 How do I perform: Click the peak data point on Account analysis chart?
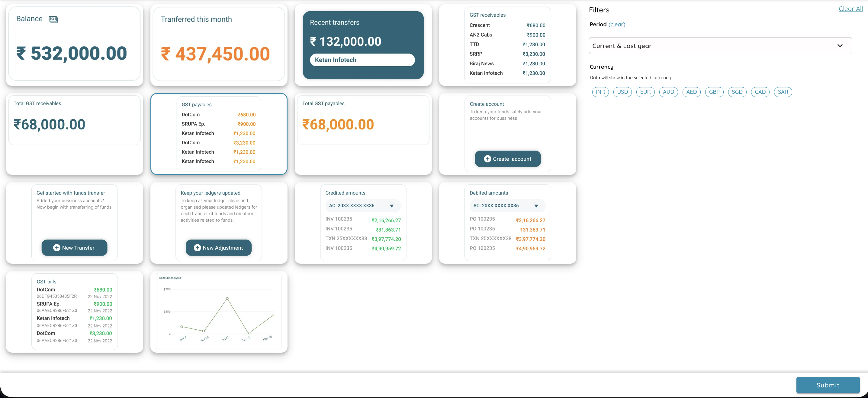(x=228, y=298)
